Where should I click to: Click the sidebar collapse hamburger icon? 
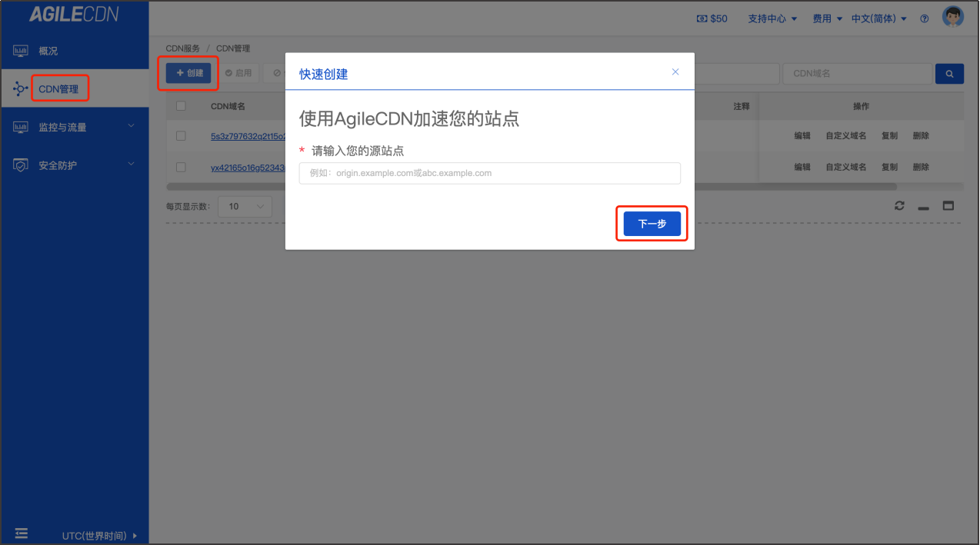point(22,533)
